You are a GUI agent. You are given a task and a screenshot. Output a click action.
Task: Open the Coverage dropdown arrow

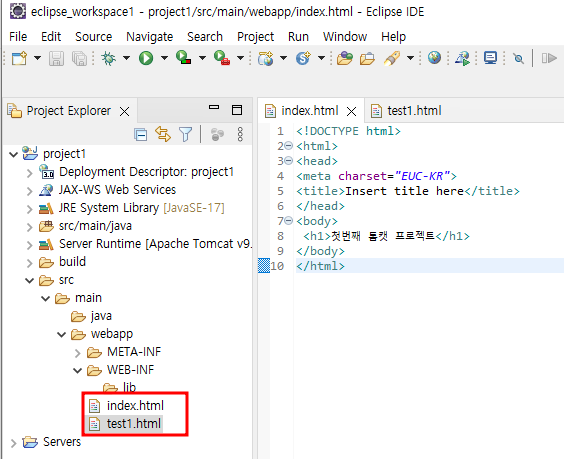[203, 58]
